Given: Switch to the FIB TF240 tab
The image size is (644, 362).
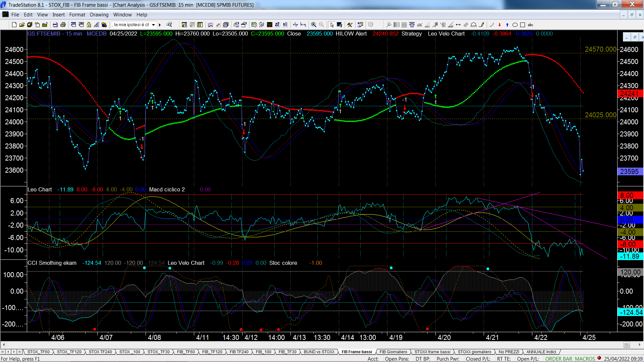Looking at the screenshot, I should click(x=239, y=352).
